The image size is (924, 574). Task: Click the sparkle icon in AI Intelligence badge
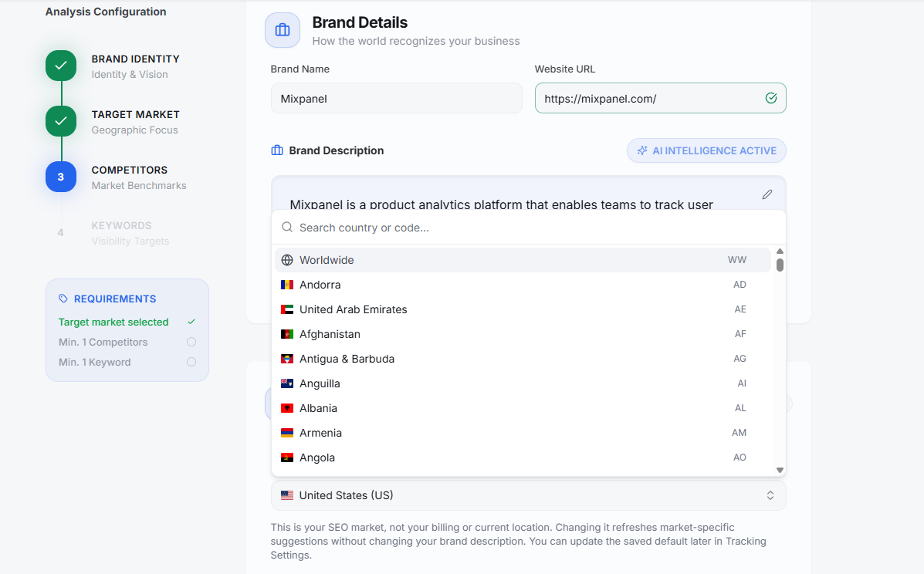click(642, 150)
